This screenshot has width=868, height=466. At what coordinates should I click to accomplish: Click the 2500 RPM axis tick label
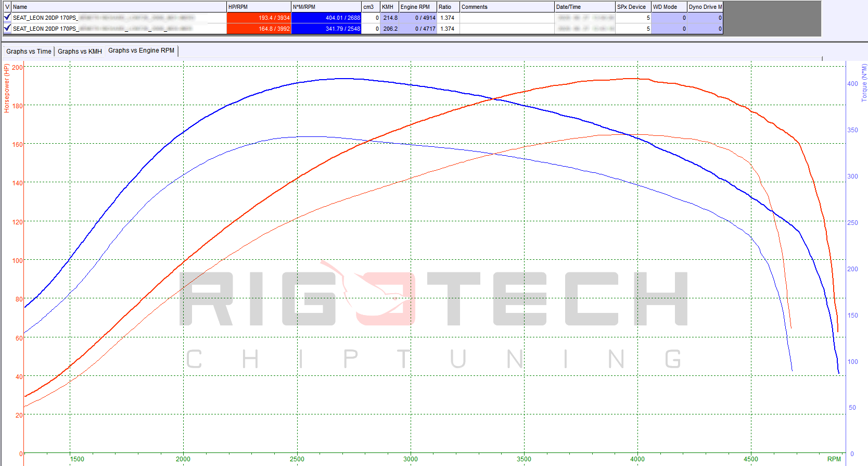(297, 459)
